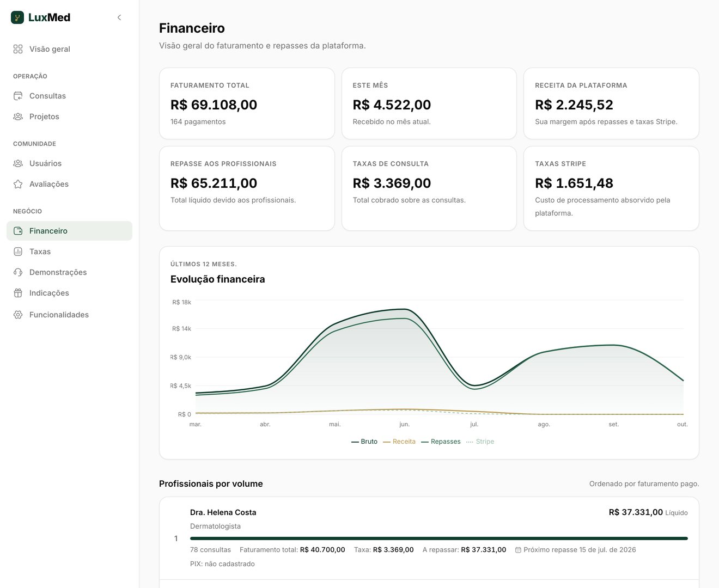Click the Financeiro wallet icon
The height and width of the screenshot is (588, 719).
[18, 231]
